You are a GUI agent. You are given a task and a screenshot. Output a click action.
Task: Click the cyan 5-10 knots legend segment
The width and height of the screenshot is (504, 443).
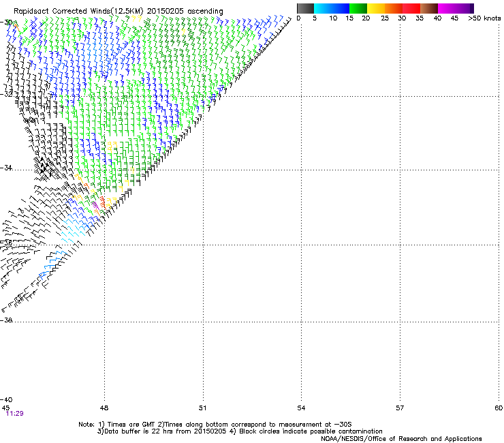pos(322,8)
